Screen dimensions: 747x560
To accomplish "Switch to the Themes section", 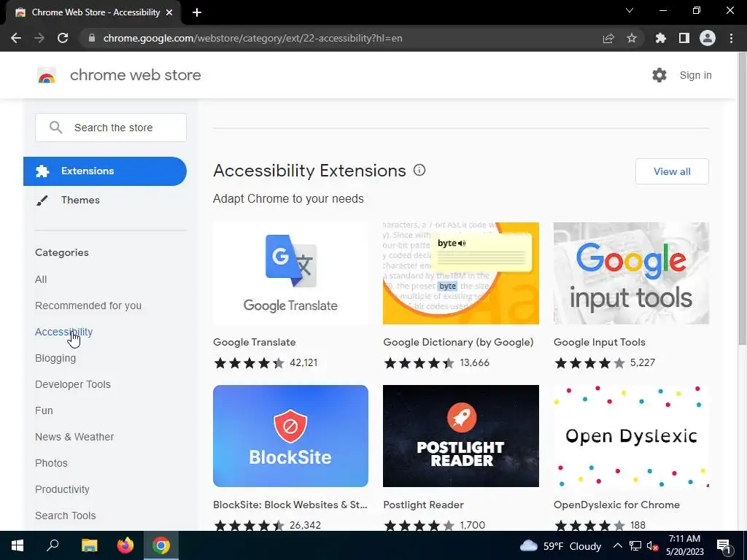I will [80, 200].
